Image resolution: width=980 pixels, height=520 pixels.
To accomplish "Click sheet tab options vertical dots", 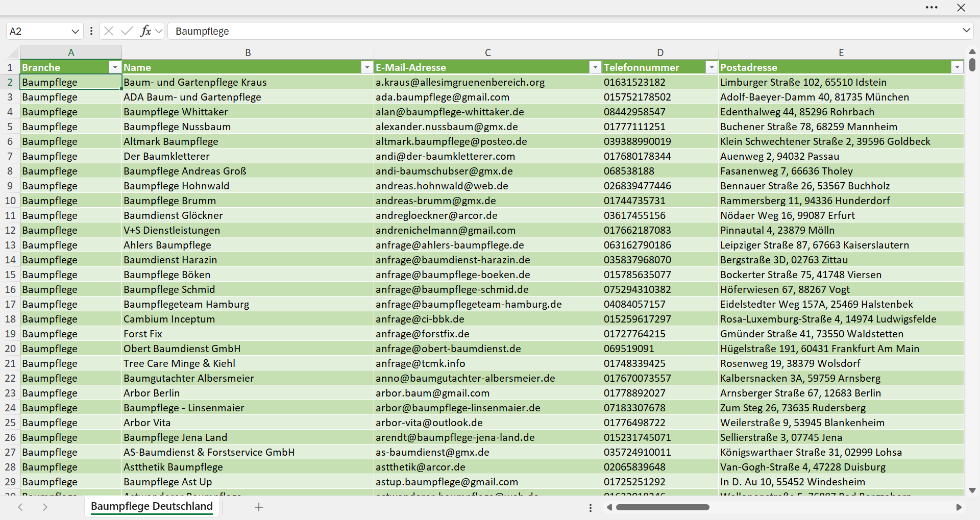I will click(591, 508).
